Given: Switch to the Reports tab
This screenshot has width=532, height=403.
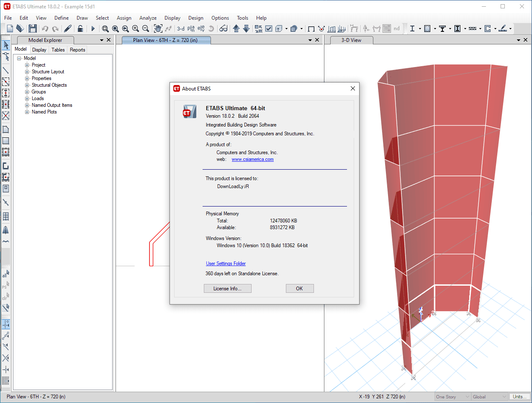Looking at the screenshot, I should pos(77,50).
